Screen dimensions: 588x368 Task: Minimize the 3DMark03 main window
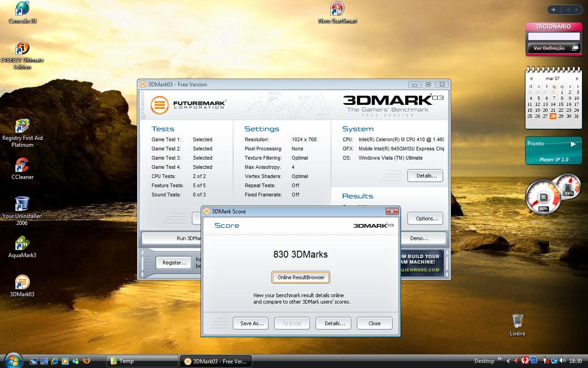click(414, 84)
